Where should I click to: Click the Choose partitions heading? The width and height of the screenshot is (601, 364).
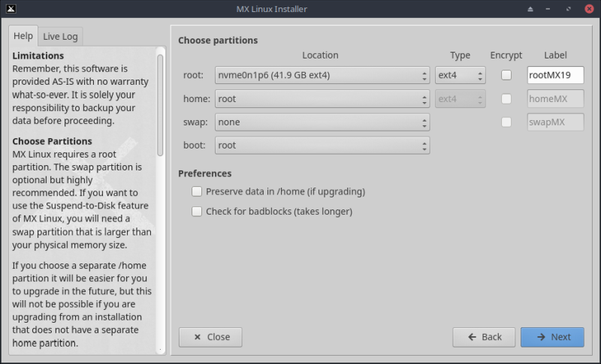(218, 41)
